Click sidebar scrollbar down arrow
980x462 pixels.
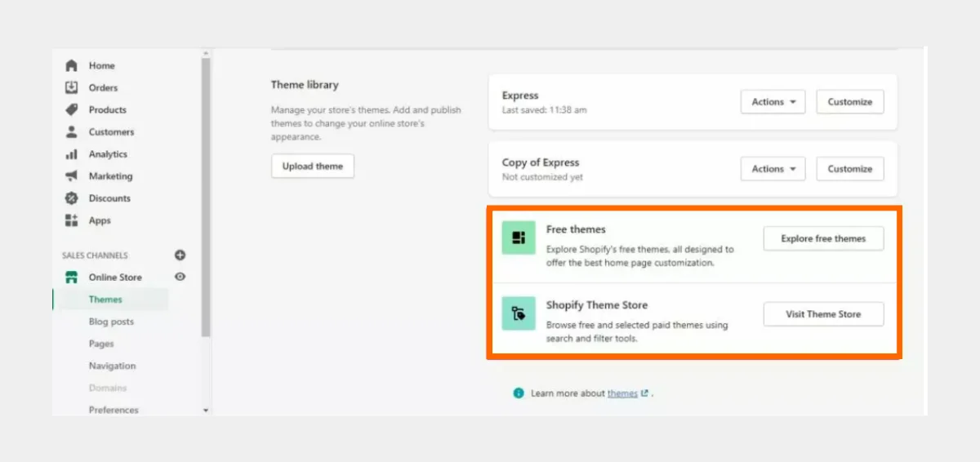tap(206, 410)
